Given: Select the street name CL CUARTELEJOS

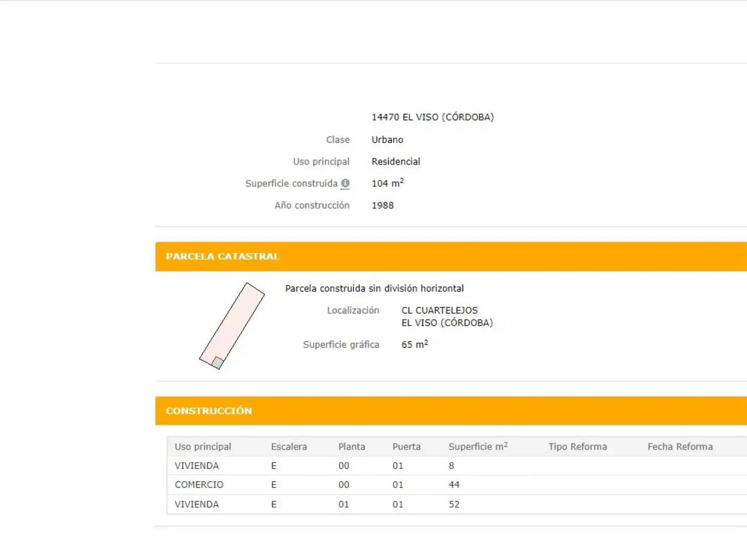Looking at the screenshot, I should pos(439,310).
